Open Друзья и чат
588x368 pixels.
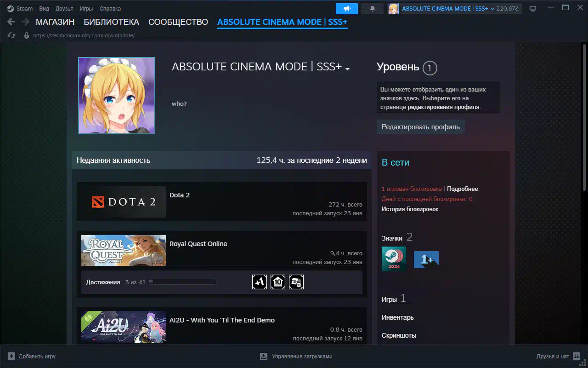tap(553, 356)
